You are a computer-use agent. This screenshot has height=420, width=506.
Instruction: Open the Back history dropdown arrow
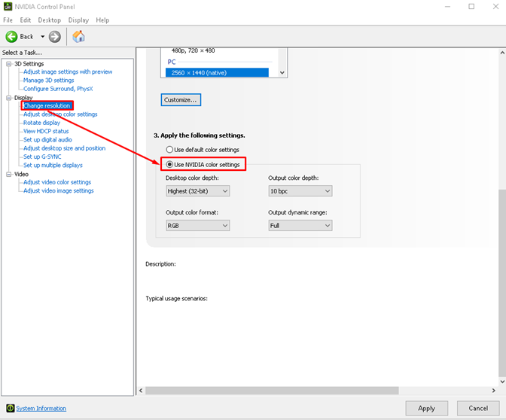click(x=42, y=36)
